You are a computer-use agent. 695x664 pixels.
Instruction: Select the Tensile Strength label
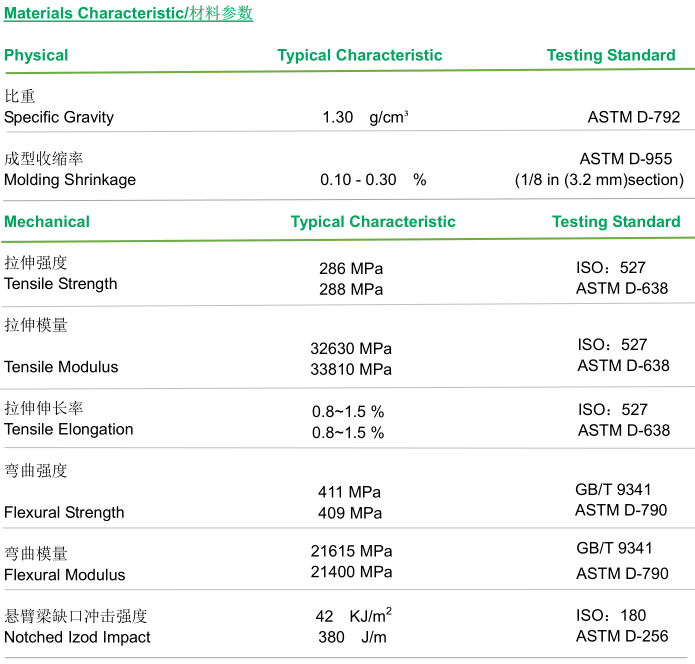coord(61,284)
